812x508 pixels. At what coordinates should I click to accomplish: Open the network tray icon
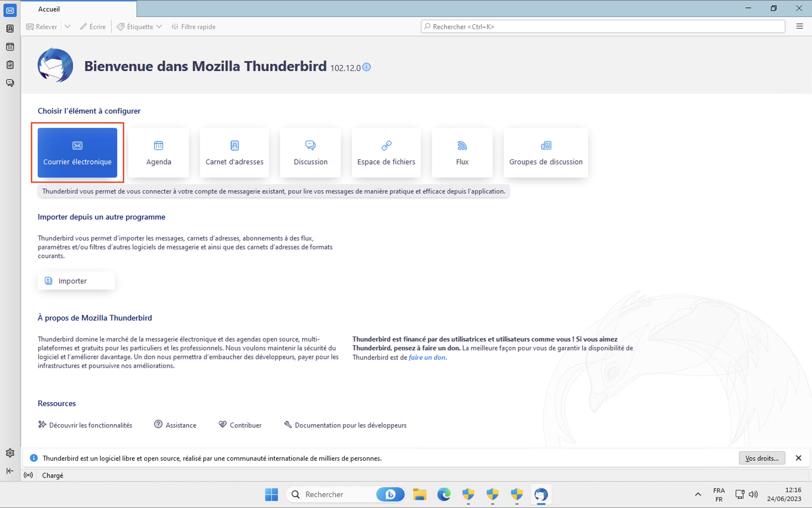point(740,494)
